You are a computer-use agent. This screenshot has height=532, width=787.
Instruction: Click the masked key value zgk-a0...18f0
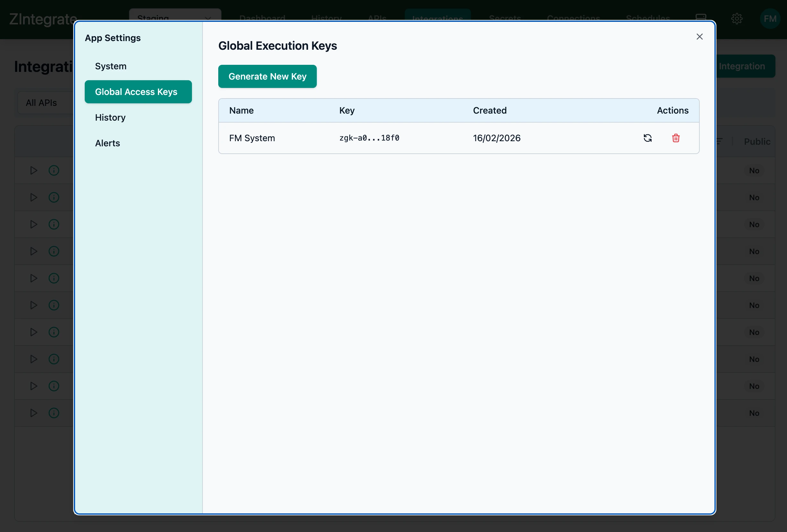[x=369, y=138]
